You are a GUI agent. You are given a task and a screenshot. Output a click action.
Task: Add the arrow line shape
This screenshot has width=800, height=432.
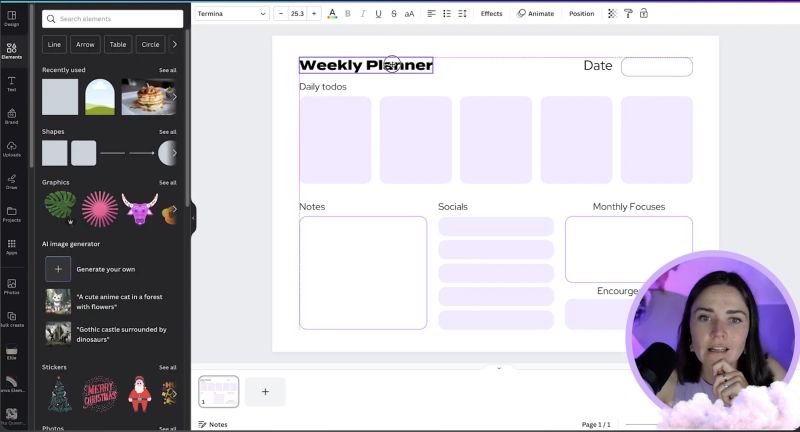[142, 153]
